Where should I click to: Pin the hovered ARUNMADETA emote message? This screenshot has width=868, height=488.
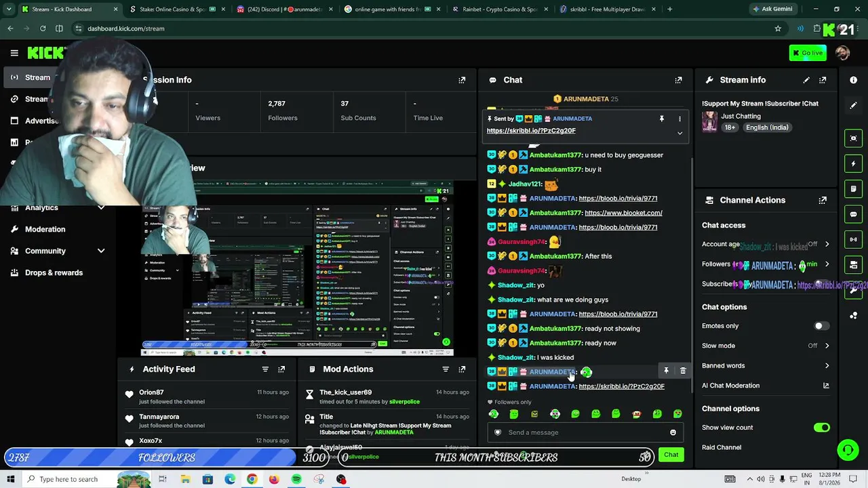pyautogui.click(x=666, y=371)
